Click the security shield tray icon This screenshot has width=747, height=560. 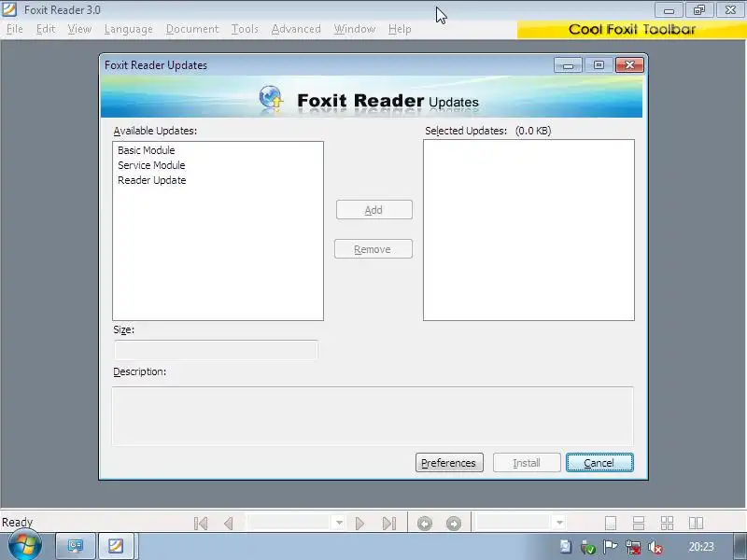pos(588,547)
